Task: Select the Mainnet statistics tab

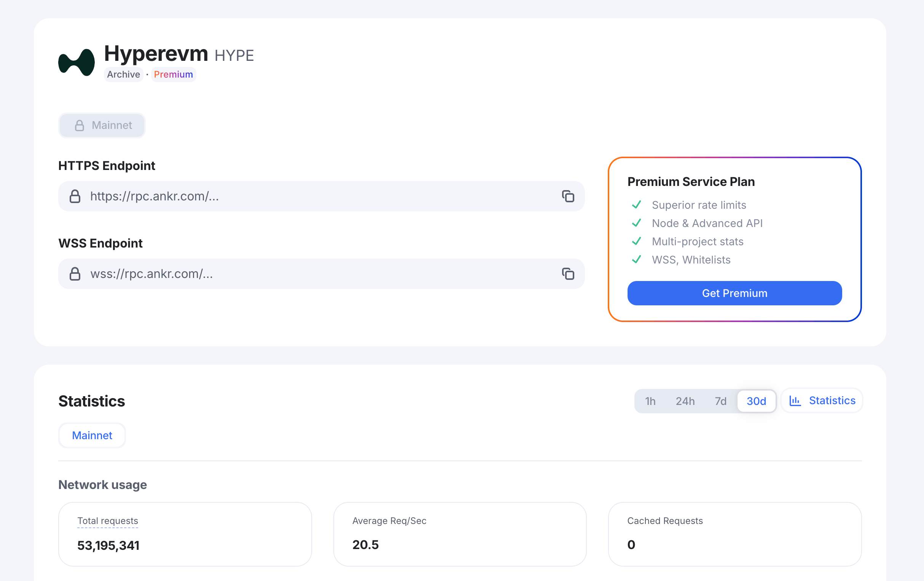Action: pyautogui.click(x=92, y=435)
